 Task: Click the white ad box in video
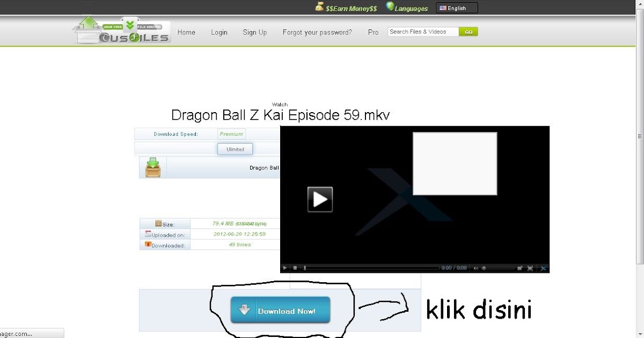pyautogui.click(x=455, y=164)
